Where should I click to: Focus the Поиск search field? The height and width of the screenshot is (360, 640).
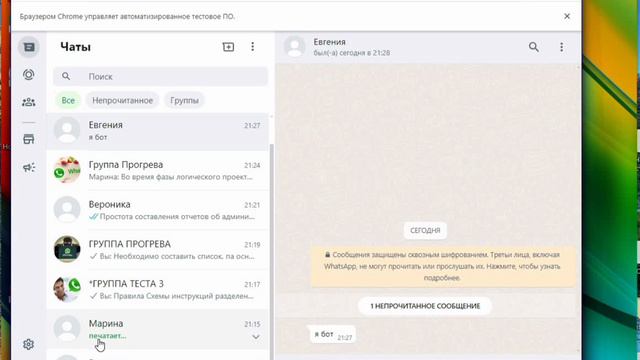tap(160, 76)
